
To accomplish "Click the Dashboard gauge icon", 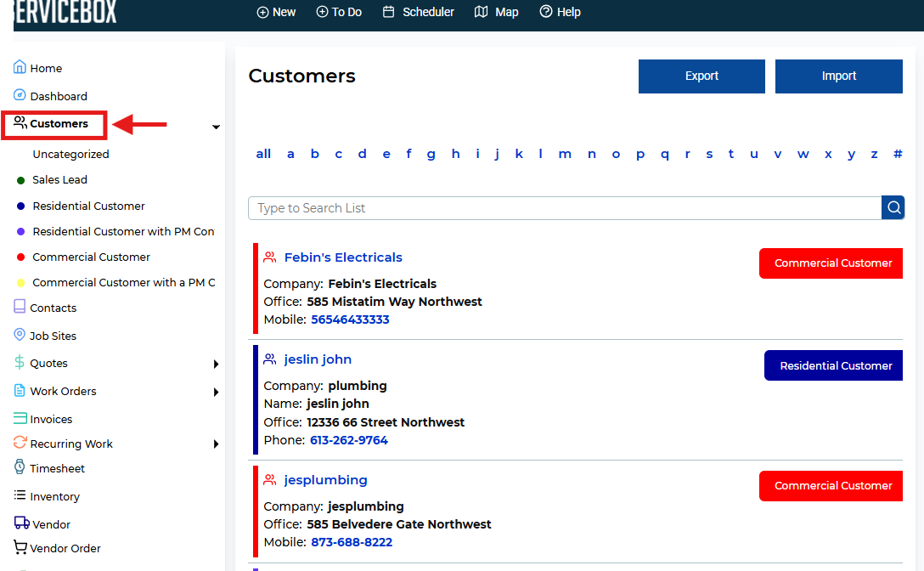I will (20, 95).
